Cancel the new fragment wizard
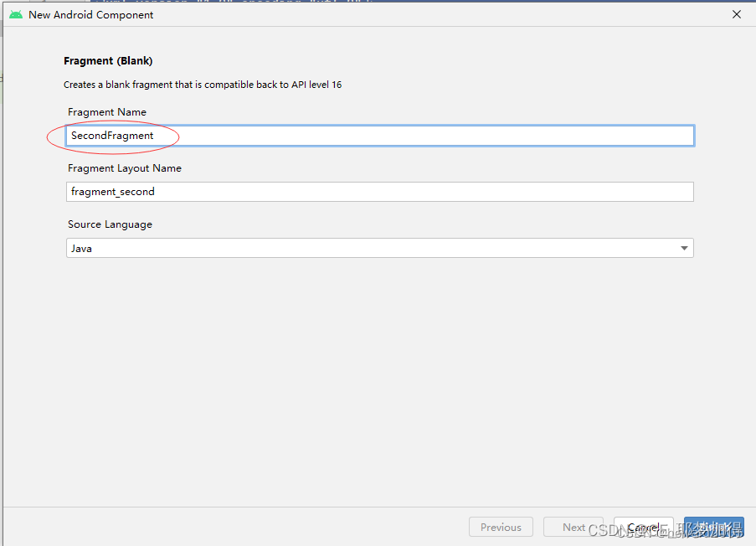This screenshot has height=546, width=756. pyautogui.click(x=643, y=527)
